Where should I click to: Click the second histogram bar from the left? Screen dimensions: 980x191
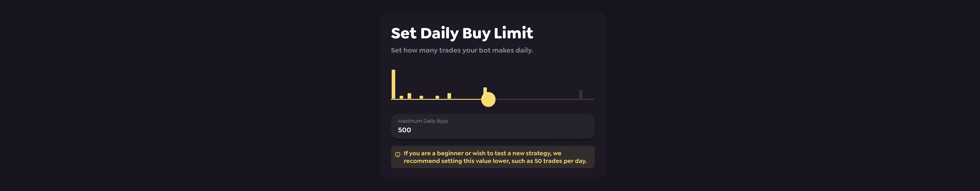(x=401, y=97)
